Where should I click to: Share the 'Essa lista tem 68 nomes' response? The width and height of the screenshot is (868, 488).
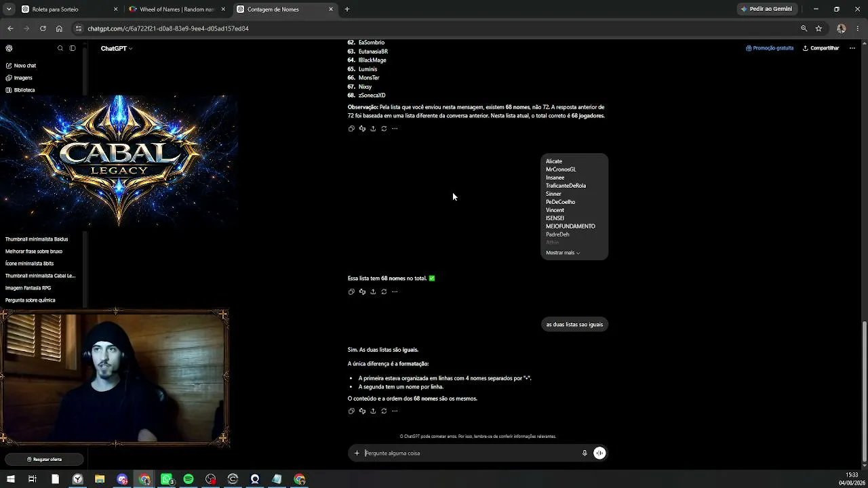[x=373, y=292]
